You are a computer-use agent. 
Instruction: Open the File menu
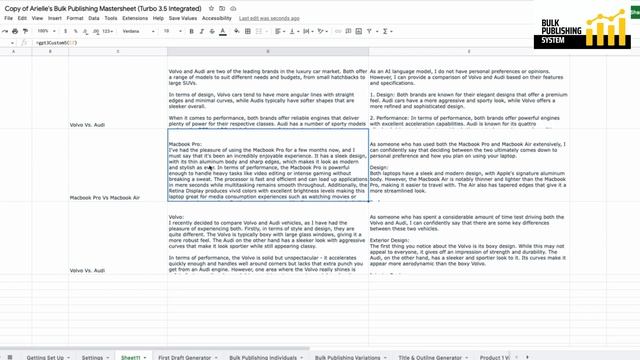[x=8, y=18]
